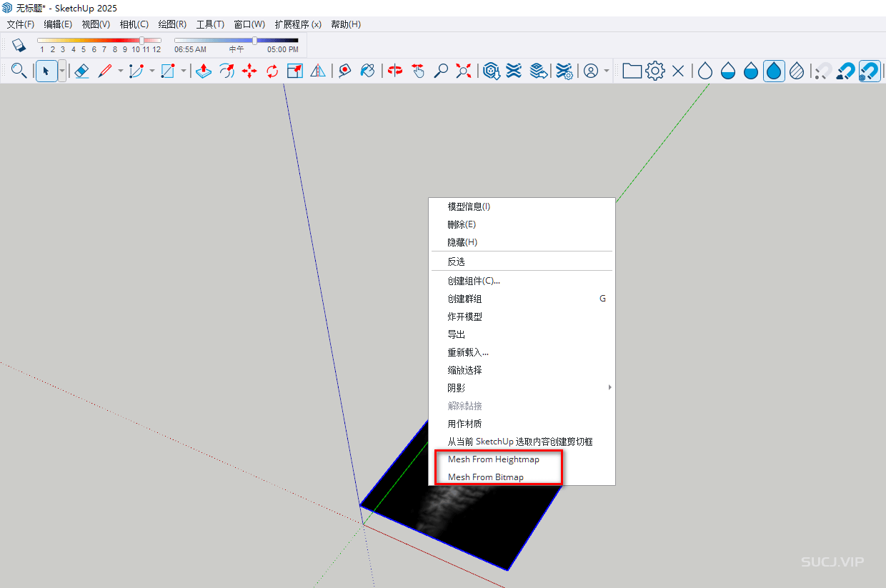Choose the Zoom magnifier tool
This screenshot has width=886, height=588.
point(441,71)
